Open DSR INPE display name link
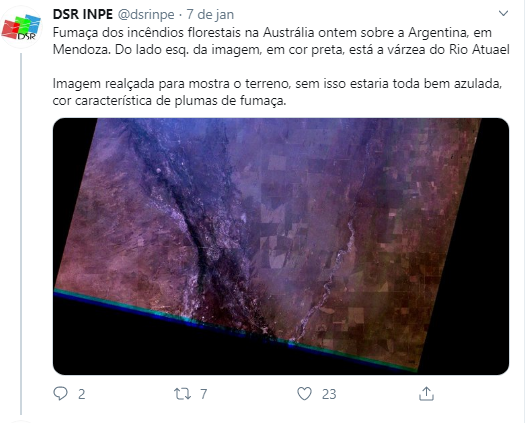This screenshot has height=423, width=532. point(83,15)
